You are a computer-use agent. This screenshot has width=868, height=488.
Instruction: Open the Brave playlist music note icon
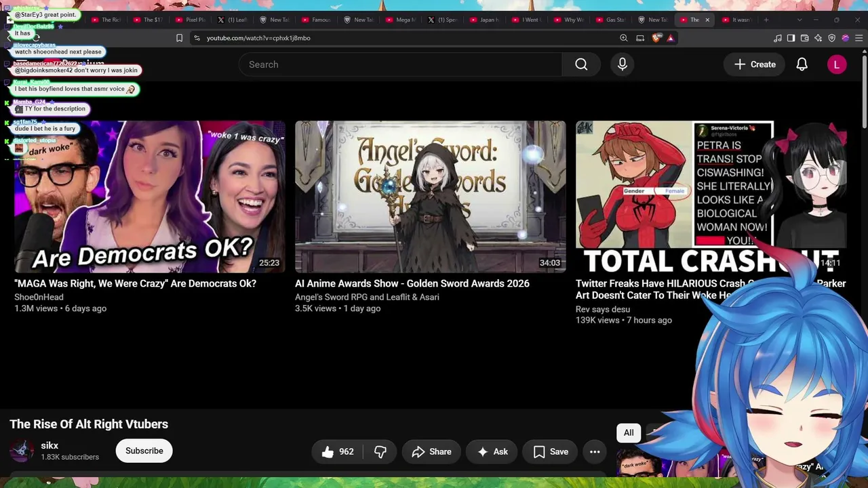coord(778,38)
